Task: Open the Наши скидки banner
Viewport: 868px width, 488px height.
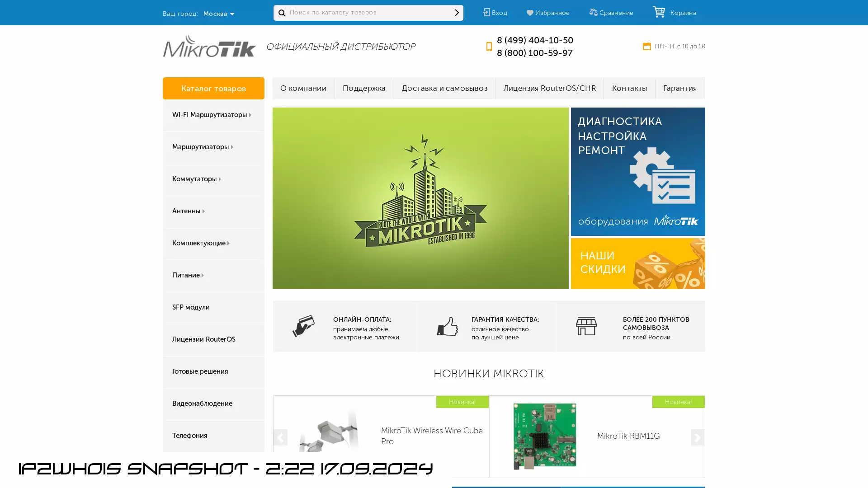Action: pyautogui.click(x=638, y=264)
